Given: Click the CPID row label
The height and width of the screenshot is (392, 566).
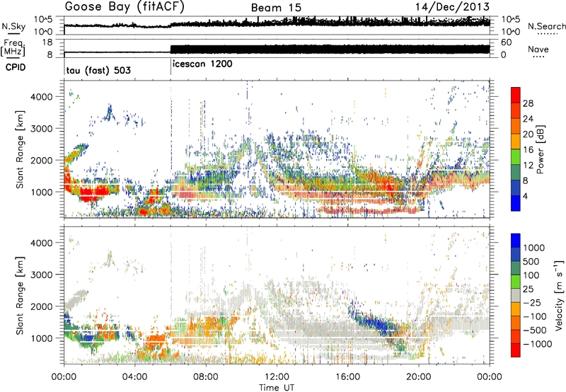Looking at the screenshot, I should [x=16, y=67].
